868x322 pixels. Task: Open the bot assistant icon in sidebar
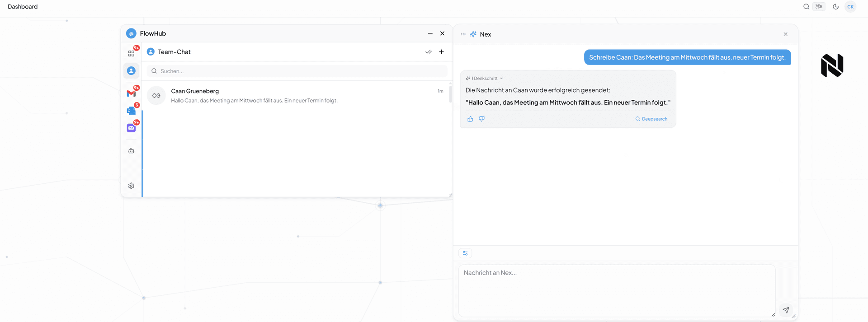tap(131, 151)
